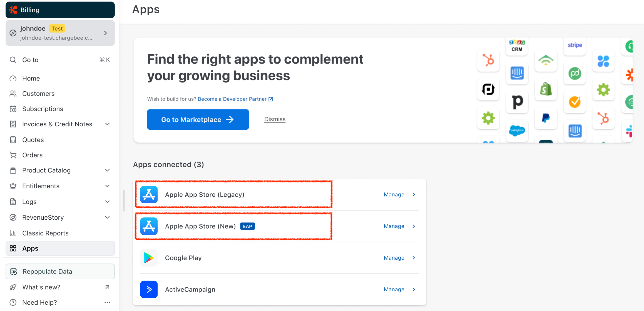The width and height of the screenshot is (644, 311).
Task: Open the What's new external link icon
Action: tap(107, 287)
